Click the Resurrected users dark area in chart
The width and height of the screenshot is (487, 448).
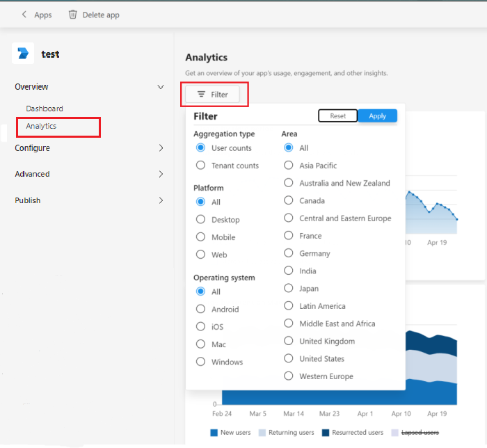click(x=431, y=344)
